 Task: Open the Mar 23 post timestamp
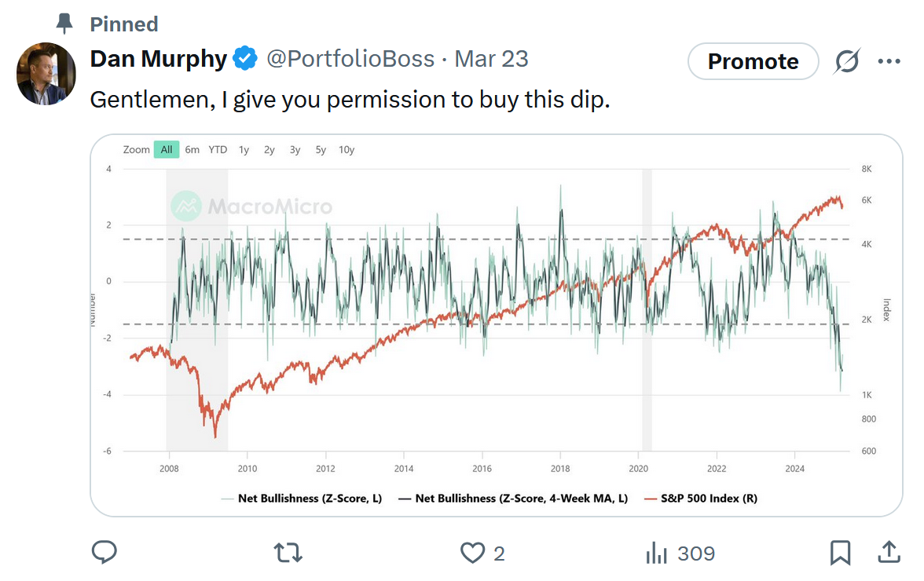(491, 59)
